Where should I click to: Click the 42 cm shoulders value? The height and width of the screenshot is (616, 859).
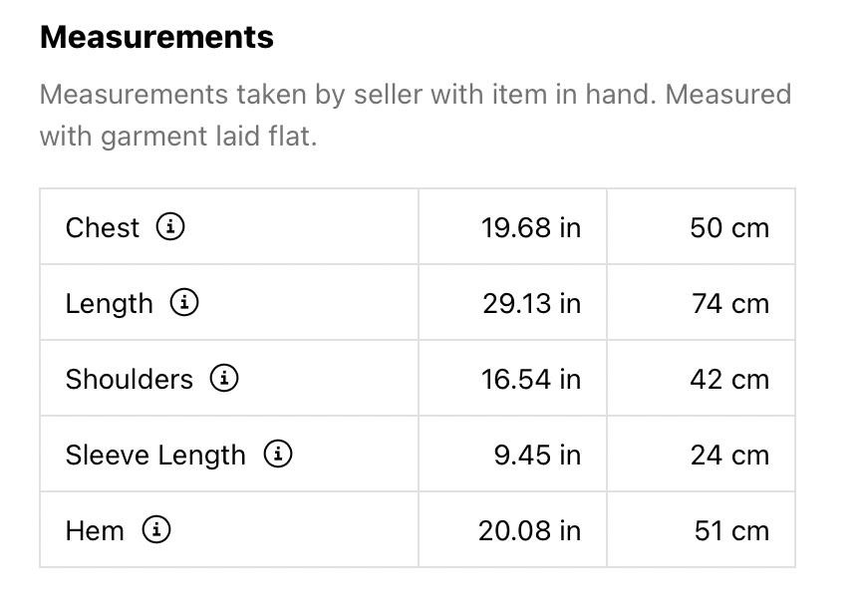729,379
